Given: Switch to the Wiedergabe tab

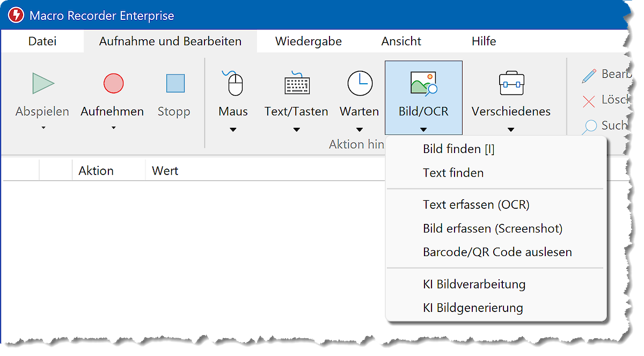Looking at the screenshot, I should (x=308, y=41).
